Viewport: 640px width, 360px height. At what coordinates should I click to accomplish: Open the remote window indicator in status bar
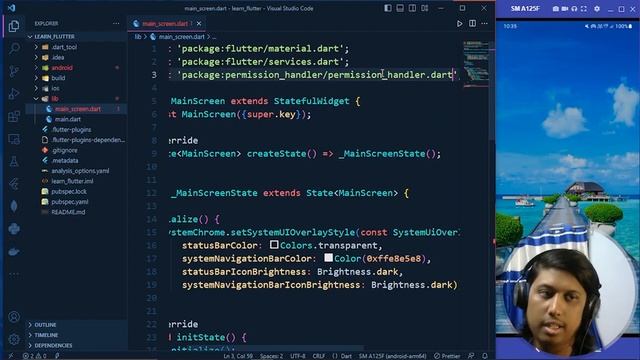click(11, 356)
